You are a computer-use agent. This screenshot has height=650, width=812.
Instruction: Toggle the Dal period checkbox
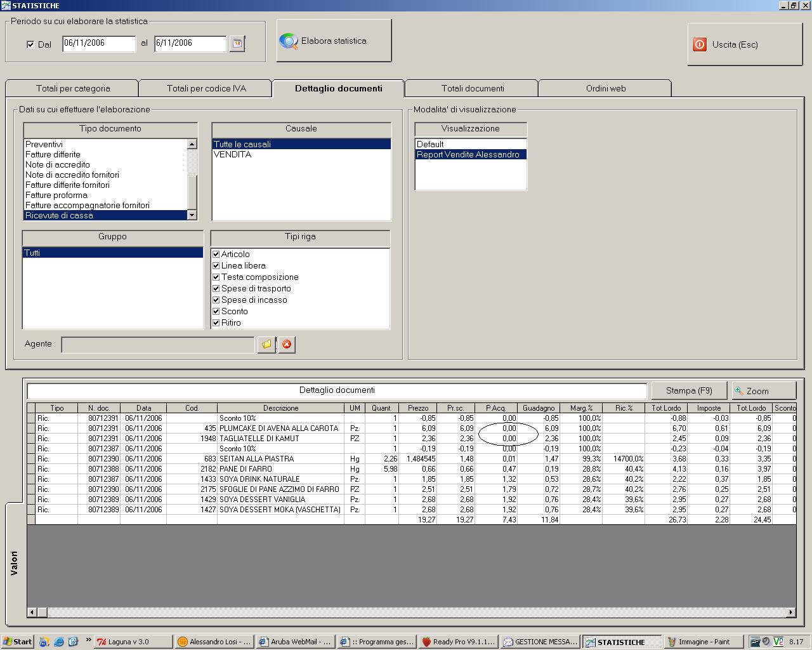30,44
